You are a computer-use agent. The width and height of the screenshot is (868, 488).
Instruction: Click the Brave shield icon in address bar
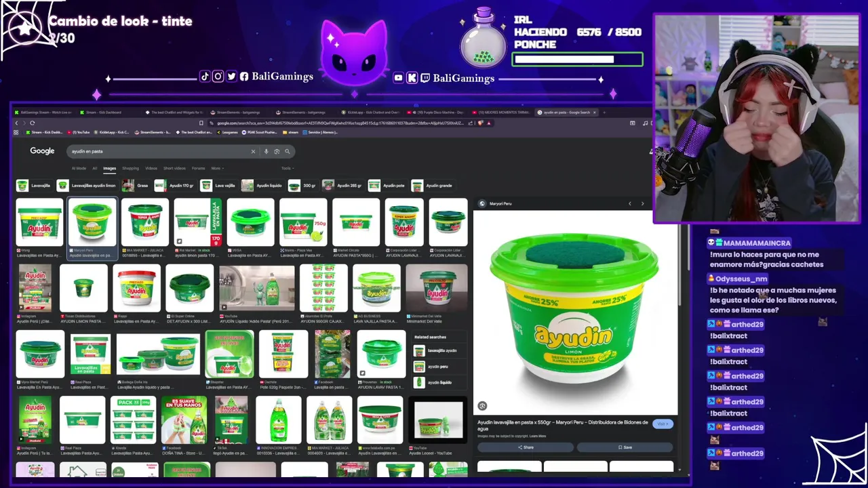pyautogui.click(x=480, y=123)
